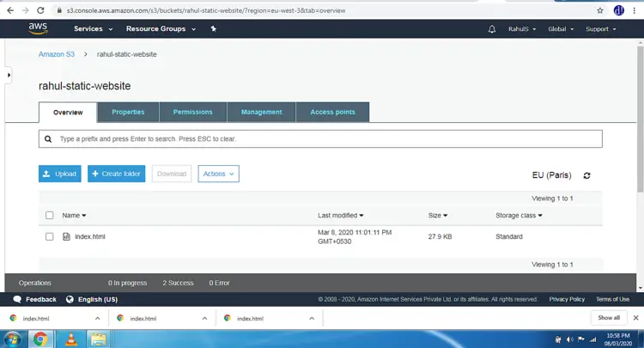Refresh the bucket object list

[587, 175]
